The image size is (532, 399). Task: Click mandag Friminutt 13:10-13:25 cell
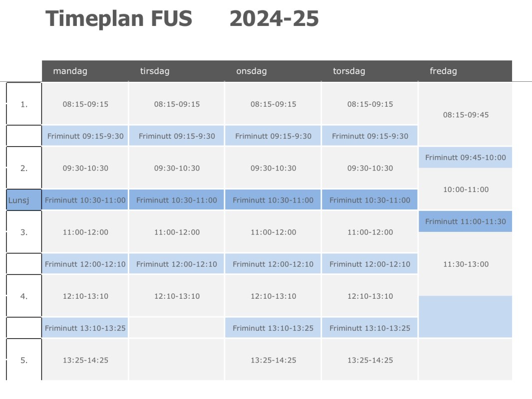[x=85, y=328]
